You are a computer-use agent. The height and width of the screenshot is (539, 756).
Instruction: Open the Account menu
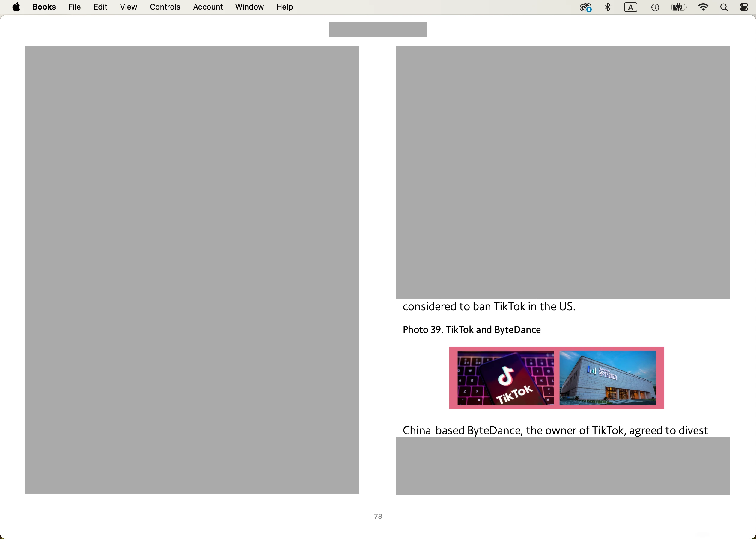point(208,7)
